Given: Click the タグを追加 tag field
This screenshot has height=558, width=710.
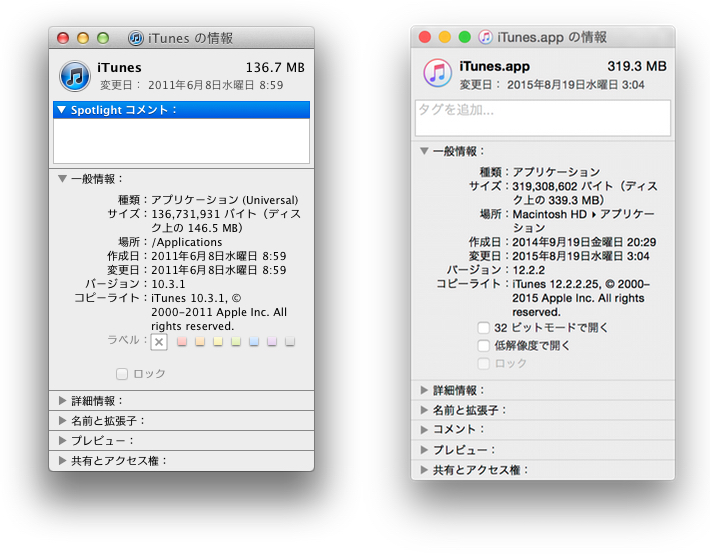Looking at the screenshot, I should 543,118.
